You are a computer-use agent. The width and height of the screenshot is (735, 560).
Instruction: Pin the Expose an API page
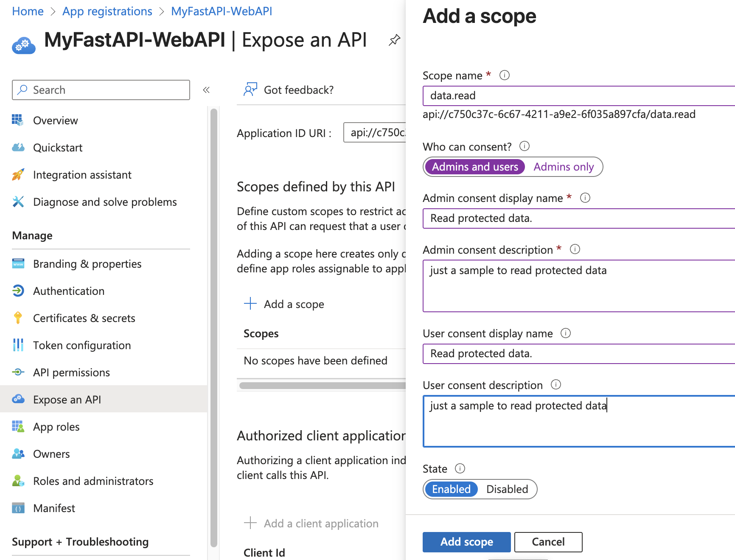394,40
